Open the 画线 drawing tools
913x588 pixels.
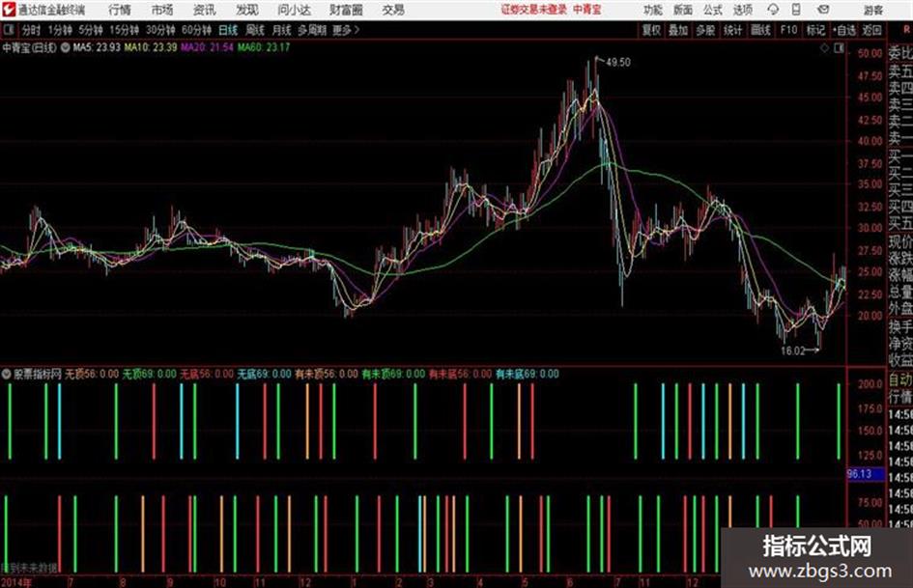click(x=760, y=30)
